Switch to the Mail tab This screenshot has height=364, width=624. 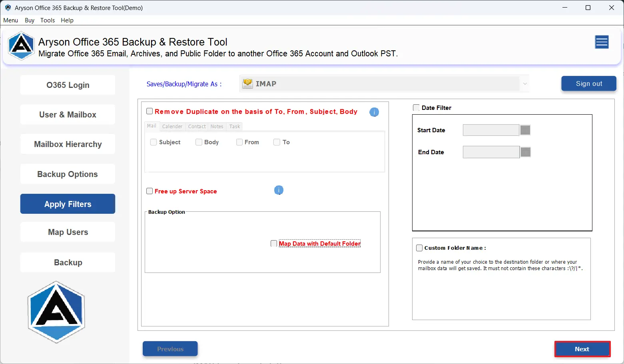152,126
